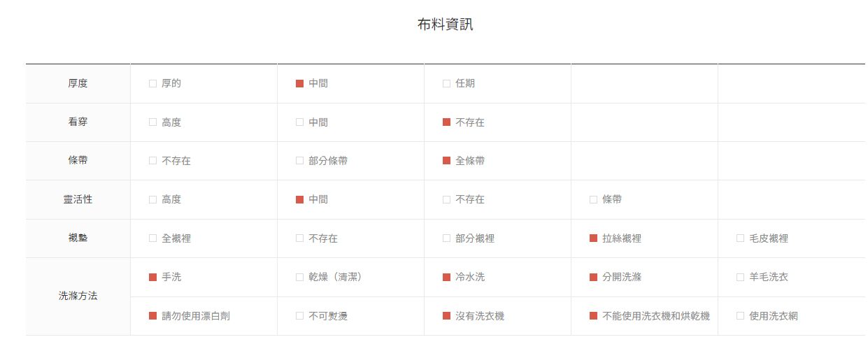Uncheck the 全條帶 checkbox

coord(446,161)
